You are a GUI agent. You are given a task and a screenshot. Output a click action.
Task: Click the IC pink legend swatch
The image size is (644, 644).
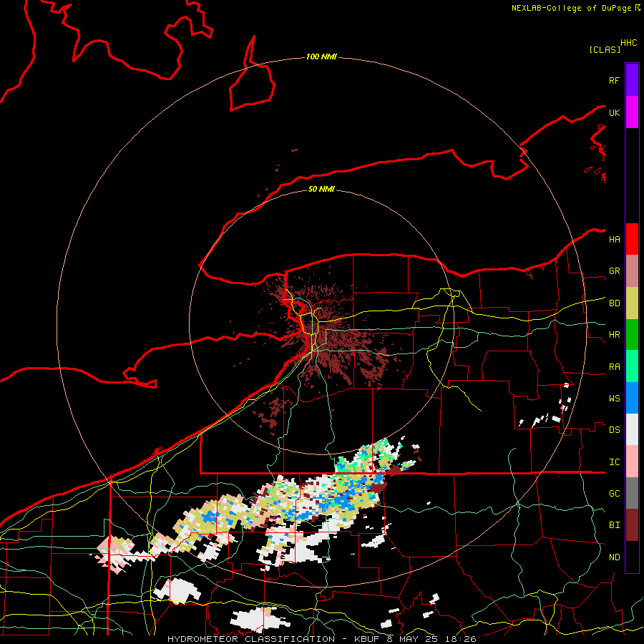point(632,462)
